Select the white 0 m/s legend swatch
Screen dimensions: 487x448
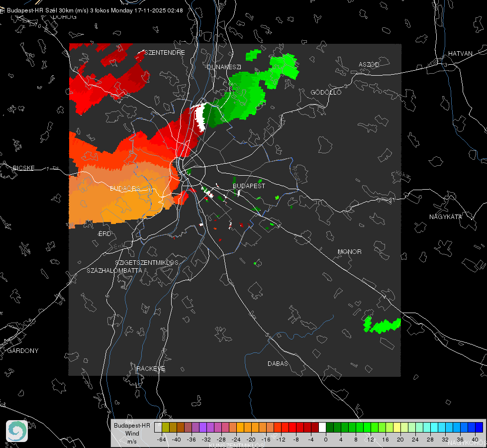322,428
